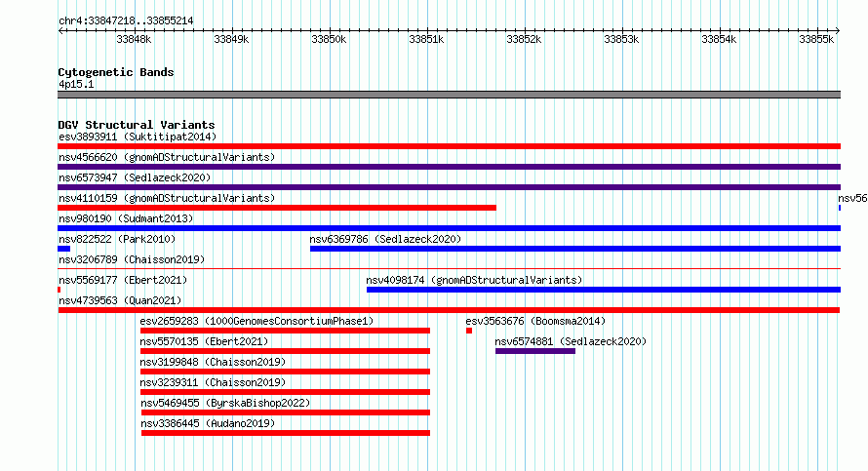Click the small esv3563676 (Boomsma2014) red marker
The image size is (868, 471).
469,331
